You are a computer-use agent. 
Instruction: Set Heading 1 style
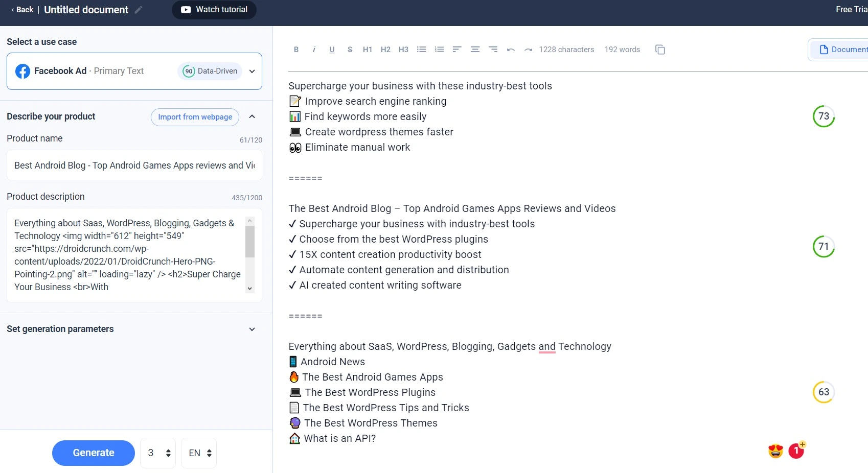(368, 50)
